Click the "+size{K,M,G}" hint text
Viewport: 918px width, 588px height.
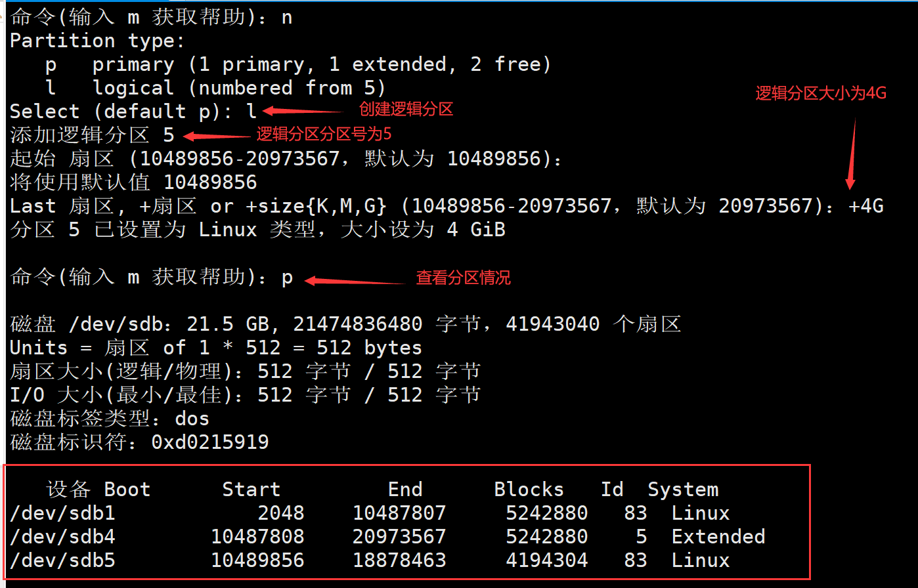[x=317, y=206]
